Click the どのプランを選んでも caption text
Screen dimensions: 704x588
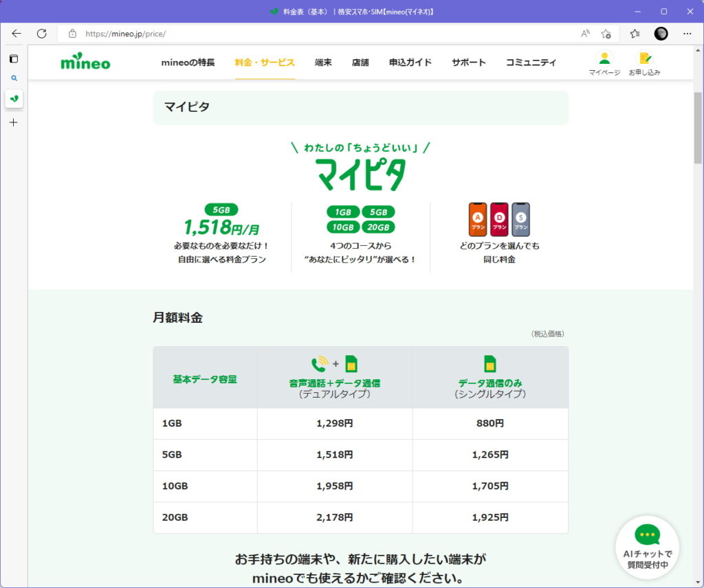[x=499, y=246]
